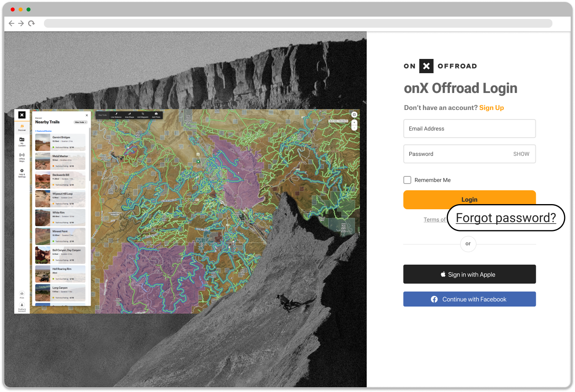Toggle SHOW to reveal the password
This screenshot has height=392, width=575.
coord(521,154)
